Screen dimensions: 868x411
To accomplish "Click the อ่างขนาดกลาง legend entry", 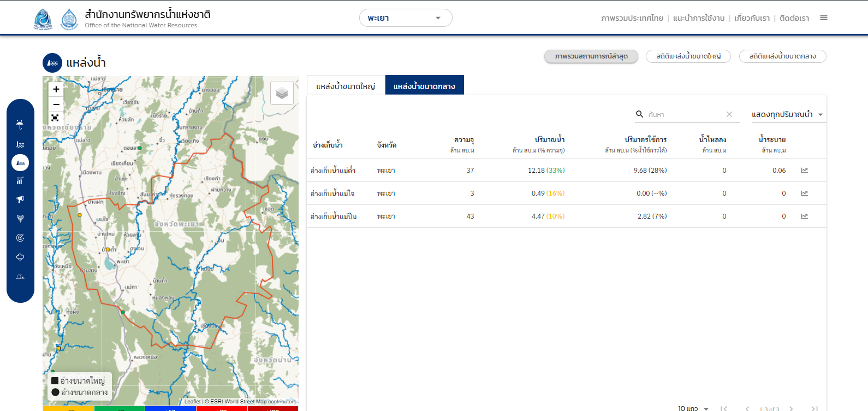I will point(80,392).
